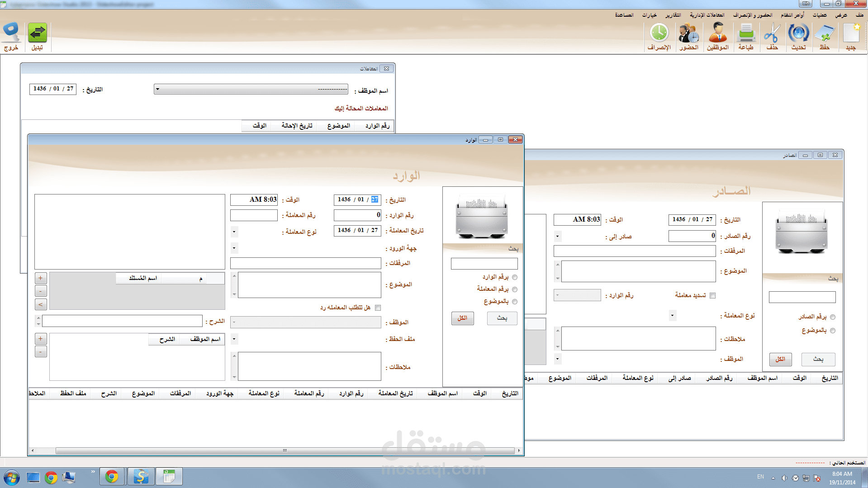Click the الشرح text field
This screenshot has height=488, width=868.
122,321
